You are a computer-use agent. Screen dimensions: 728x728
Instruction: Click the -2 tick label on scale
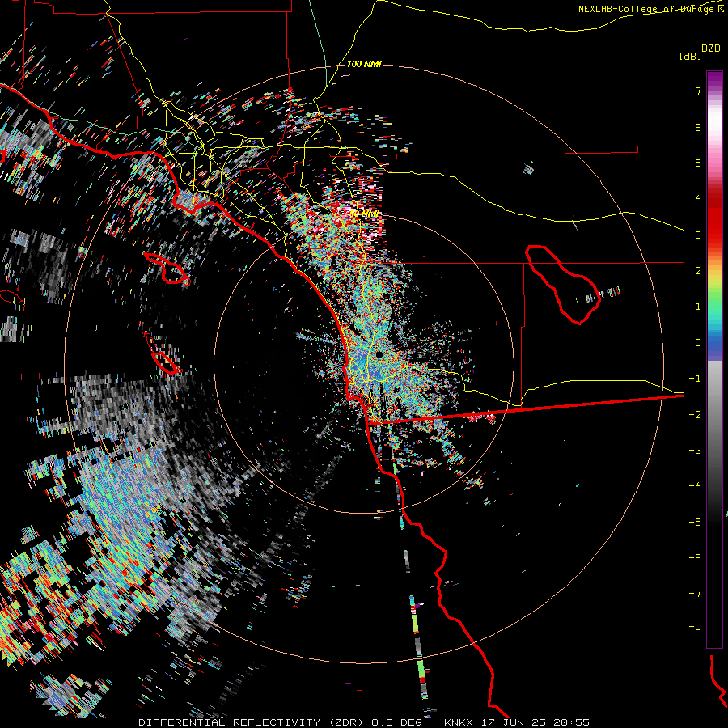pos(695,415)
